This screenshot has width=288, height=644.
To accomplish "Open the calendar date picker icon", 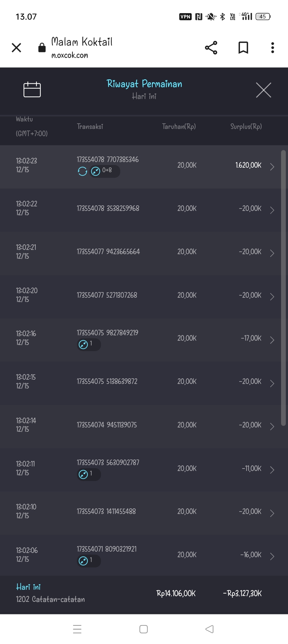I will point(32,89).
